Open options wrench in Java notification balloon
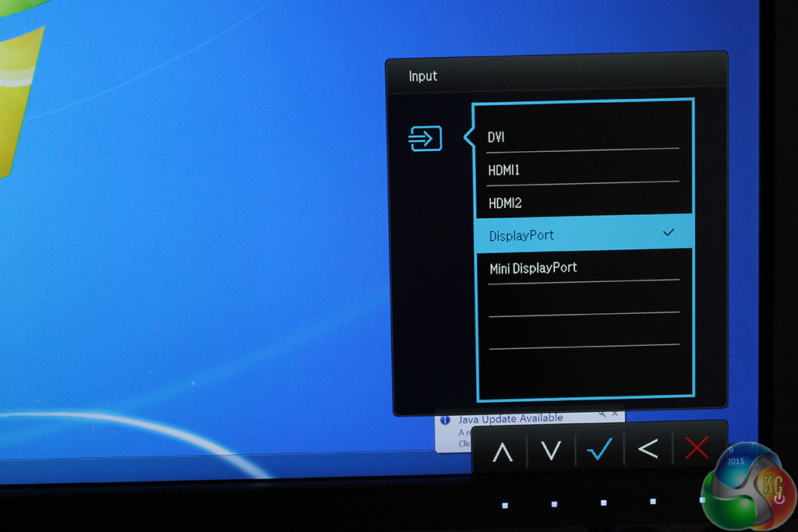Screen dimensions: 798x532 click(x=602, y=414)
